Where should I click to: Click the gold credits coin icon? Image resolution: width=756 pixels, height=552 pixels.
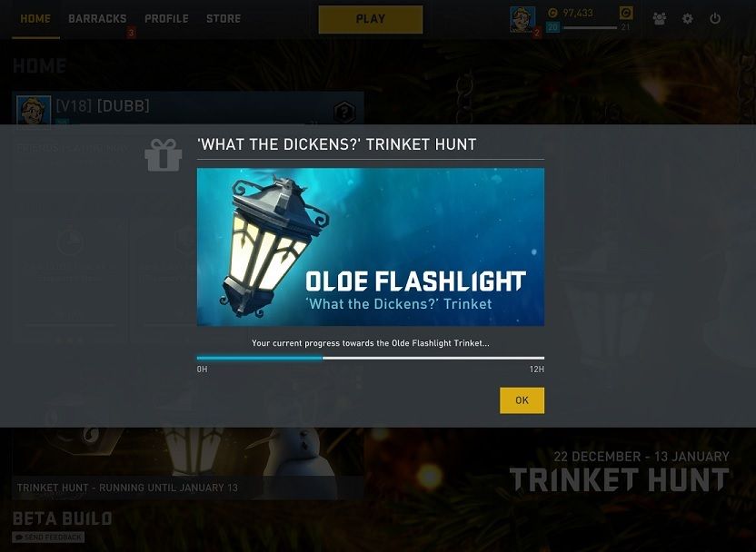(x=553, y=13)
